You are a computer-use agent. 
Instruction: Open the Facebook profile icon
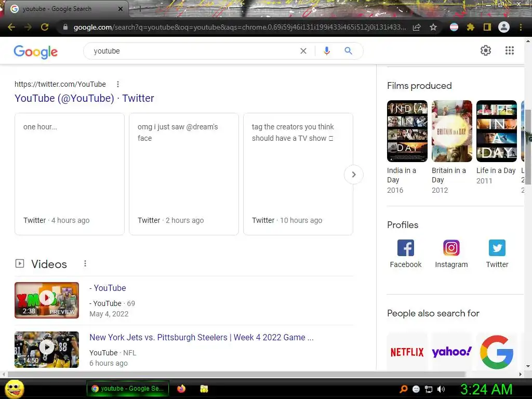point(406,248)
